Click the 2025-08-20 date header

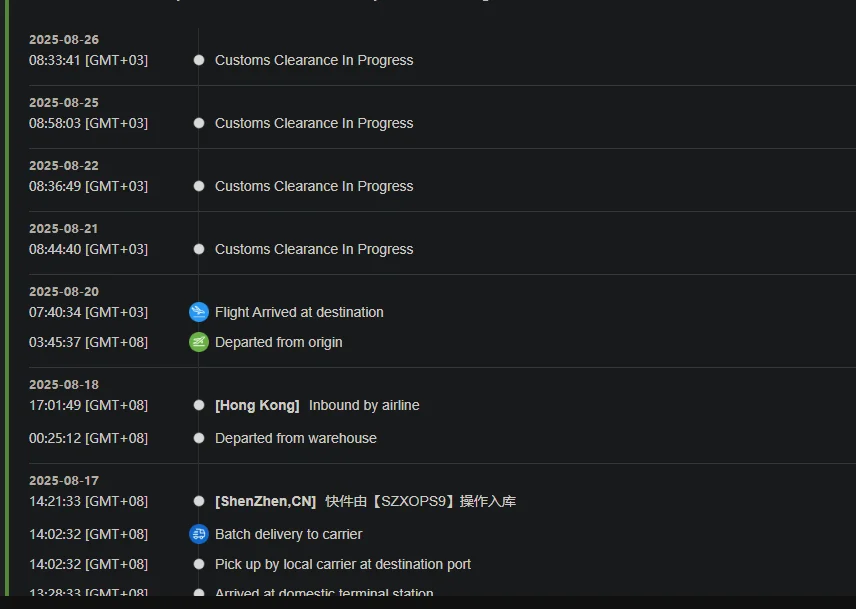(64, 291)
